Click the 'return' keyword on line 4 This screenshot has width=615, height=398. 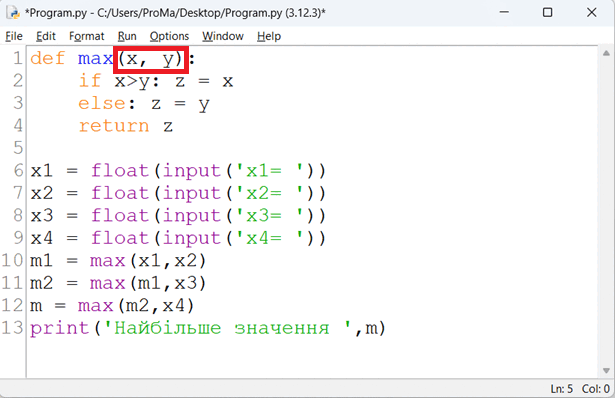(114, 126)
